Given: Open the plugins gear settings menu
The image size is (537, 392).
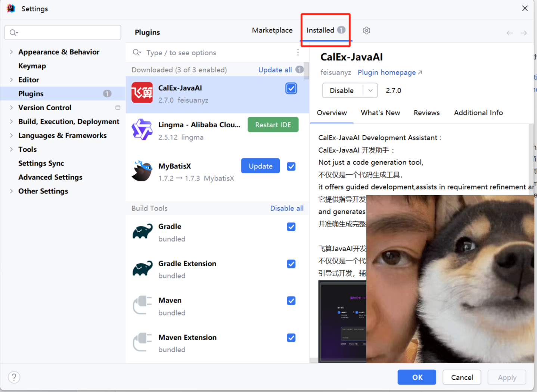Looking at the screenshot, I should pos(366,31).
